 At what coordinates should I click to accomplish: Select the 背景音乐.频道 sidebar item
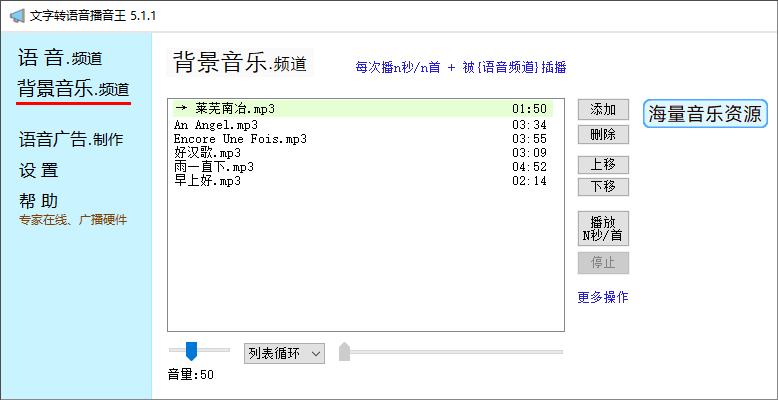(73, 89)
